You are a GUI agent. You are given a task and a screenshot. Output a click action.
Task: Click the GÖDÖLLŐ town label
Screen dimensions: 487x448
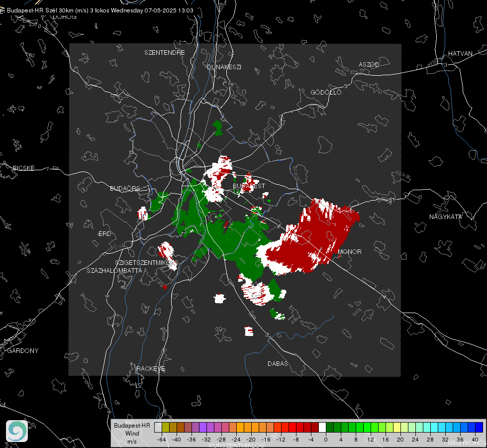326,92
